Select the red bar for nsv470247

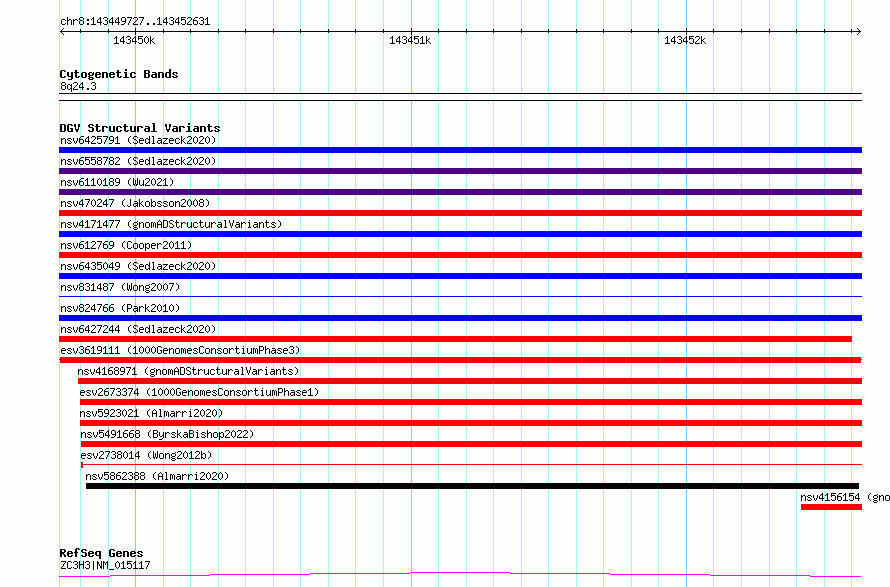click(x=460, y=213)
